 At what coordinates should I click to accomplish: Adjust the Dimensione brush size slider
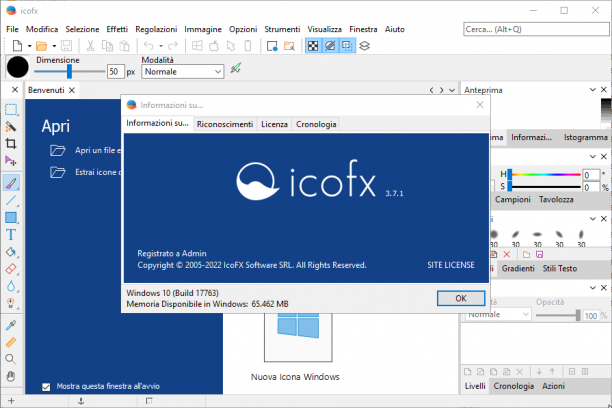(69, 71)
